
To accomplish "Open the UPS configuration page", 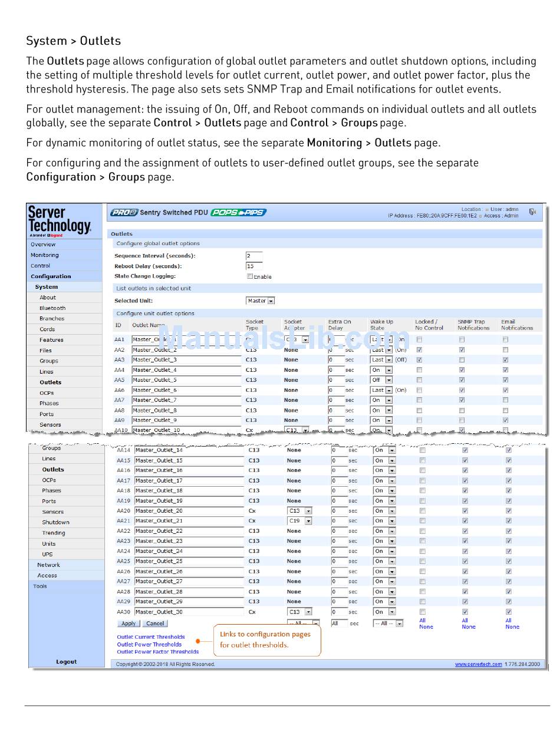I will [x=47, y=554].
